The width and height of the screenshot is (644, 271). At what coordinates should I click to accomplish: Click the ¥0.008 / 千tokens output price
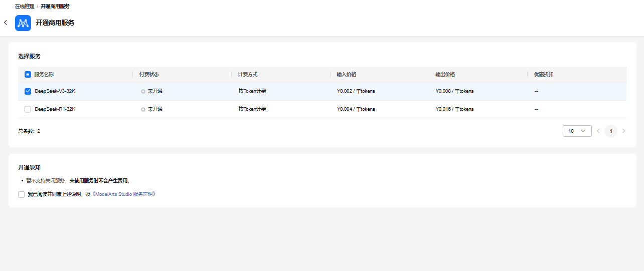pos(455,91)
